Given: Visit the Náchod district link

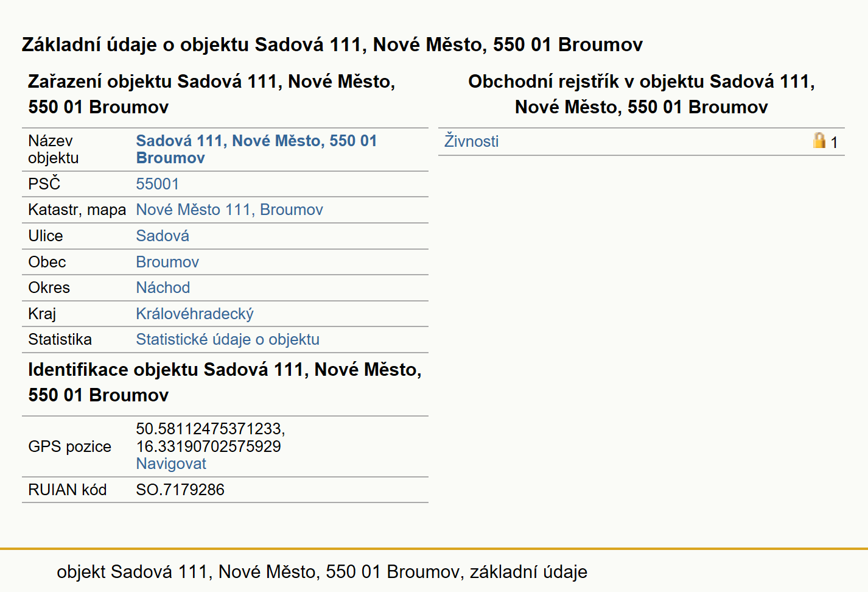Looking at the screenshot, I should [x=163, y=287].
